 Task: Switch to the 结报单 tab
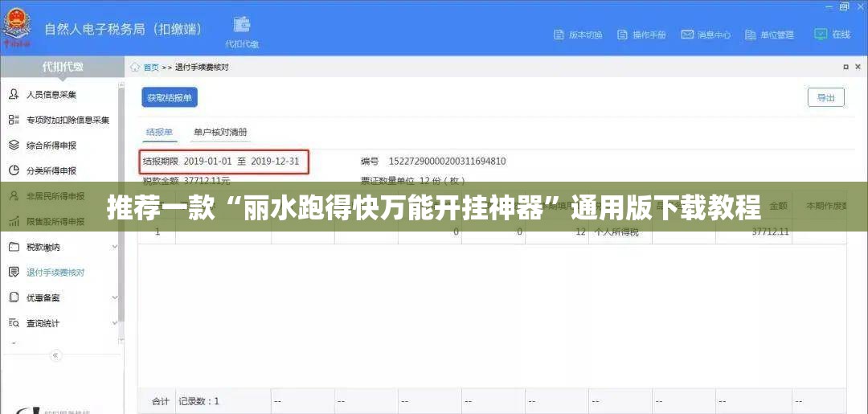[159, 133]
